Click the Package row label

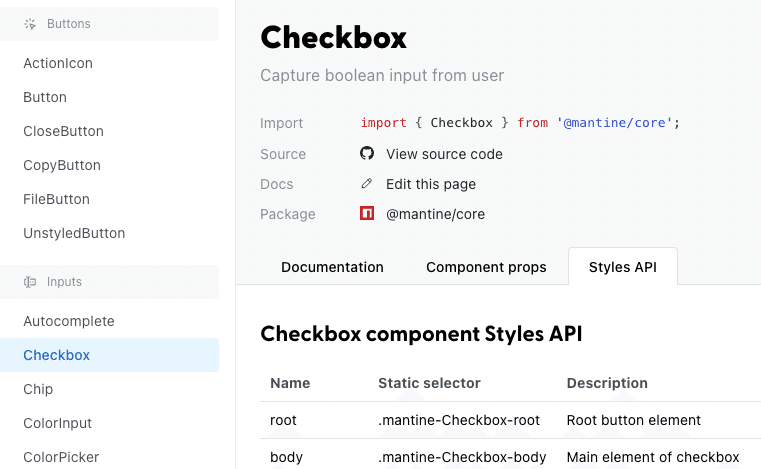pyautogui.click(x=288, y=215)
